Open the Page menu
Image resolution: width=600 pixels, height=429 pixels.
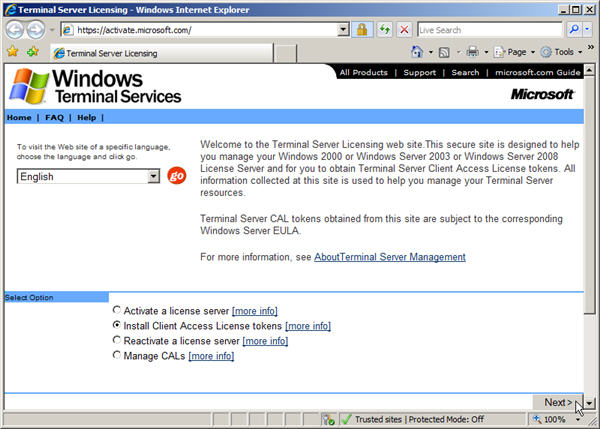pos(514,52)
